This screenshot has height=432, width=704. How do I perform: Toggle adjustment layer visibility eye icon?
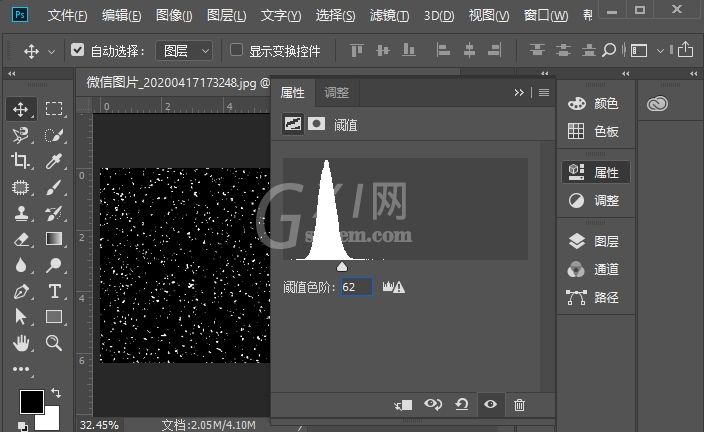490,404
